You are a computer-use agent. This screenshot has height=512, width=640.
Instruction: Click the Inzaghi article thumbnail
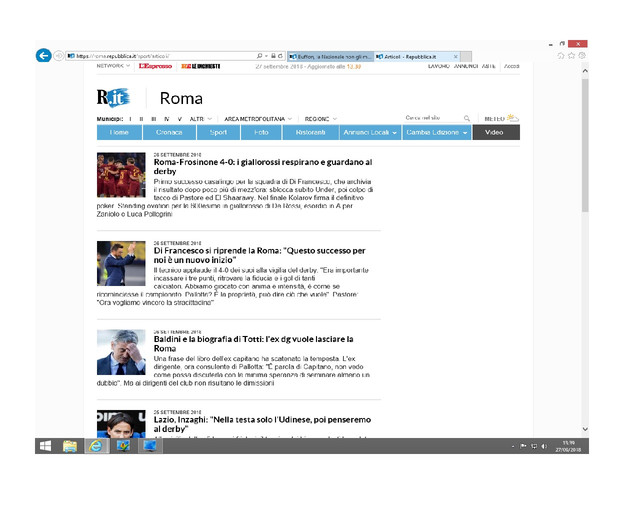121,424
